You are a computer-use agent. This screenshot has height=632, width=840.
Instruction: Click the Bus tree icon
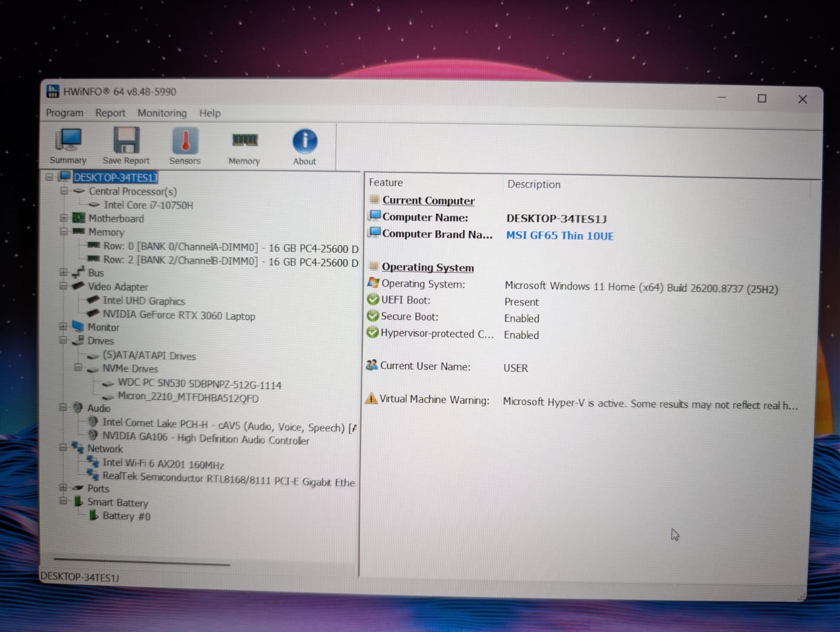pos(78,272)
